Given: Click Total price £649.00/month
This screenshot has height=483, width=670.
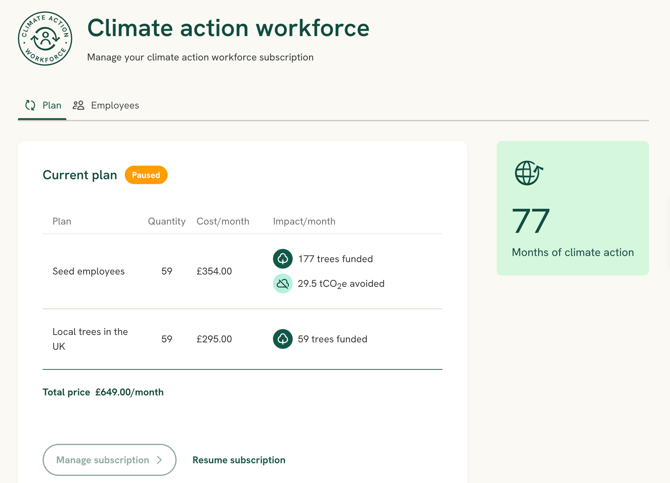Looking at the screenshot, I should coord(103,392).
